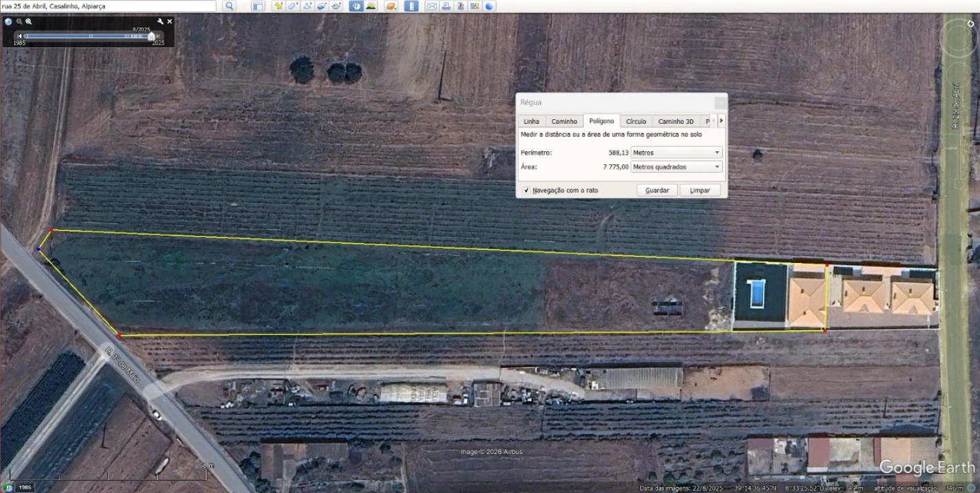Open the Metros perimeter units dropdown
980x493 pixels.
pos(676,153)
